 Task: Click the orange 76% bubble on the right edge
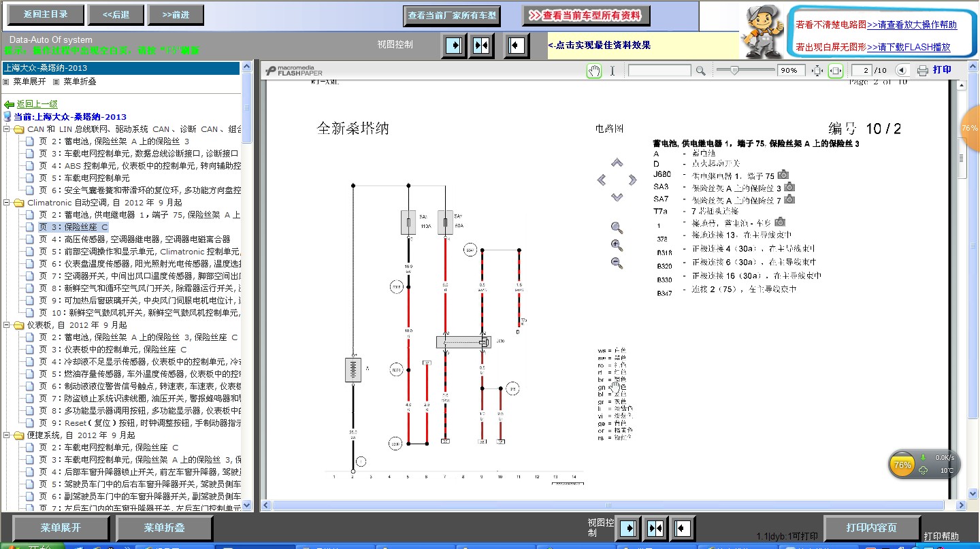(x=969, y=129)
